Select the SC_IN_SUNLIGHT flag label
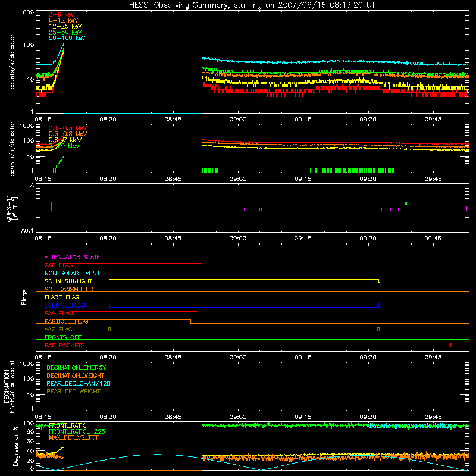The width and height of the screenshot is (476, 476). [68, 281]
